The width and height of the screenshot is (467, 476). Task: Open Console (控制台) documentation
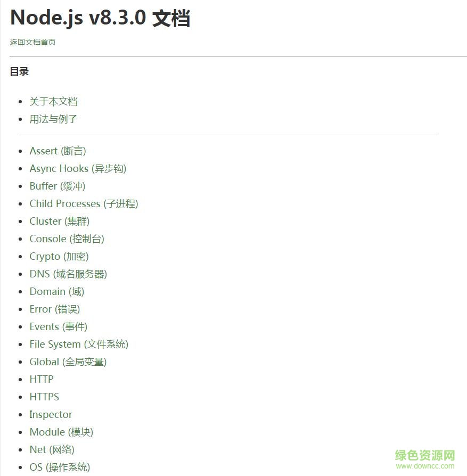pyautogui.click(x=67, y=239)
